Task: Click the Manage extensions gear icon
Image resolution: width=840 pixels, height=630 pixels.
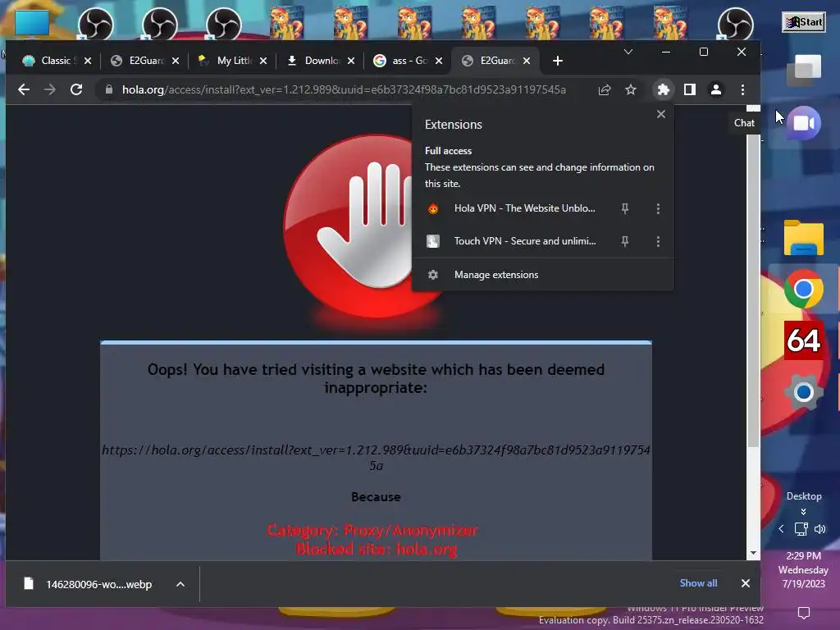Action: pos(433,274)
